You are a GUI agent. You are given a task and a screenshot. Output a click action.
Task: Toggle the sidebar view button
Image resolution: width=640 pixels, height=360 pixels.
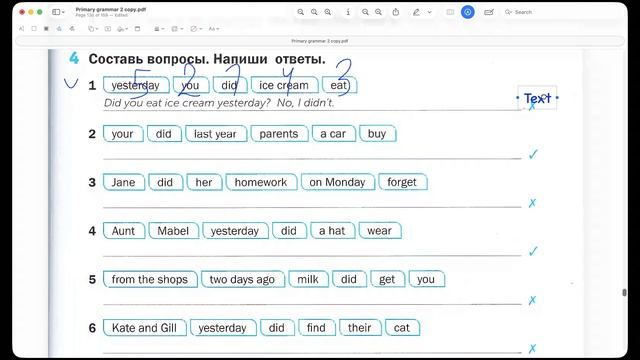[x=56, y=12]
